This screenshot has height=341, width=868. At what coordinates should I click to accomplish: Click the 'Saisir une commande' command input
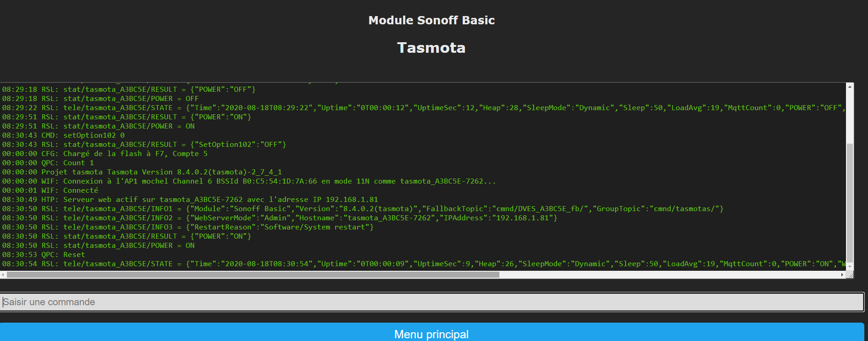[432, 302]
